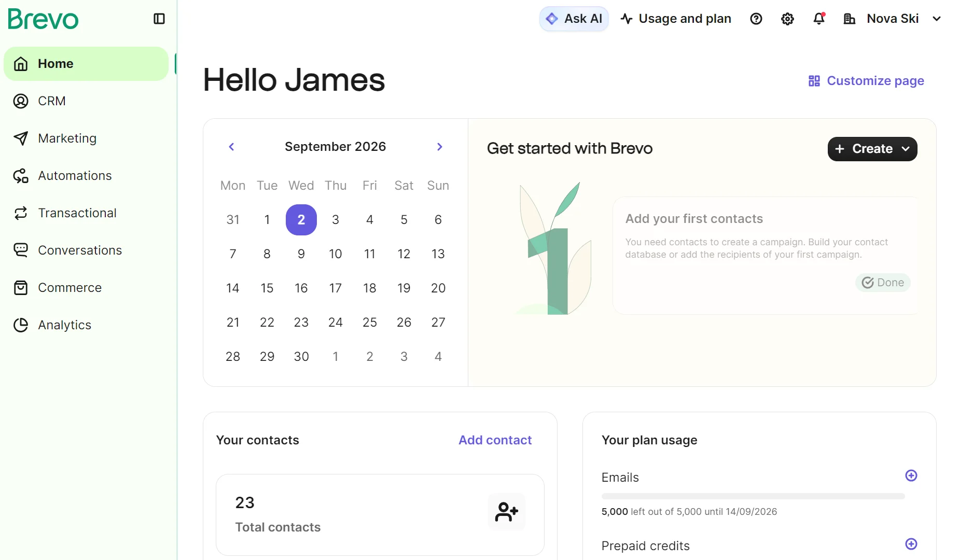Open the Create dropdown button
The height and width of the screenshot is (560, 959).
pos(872,149)
